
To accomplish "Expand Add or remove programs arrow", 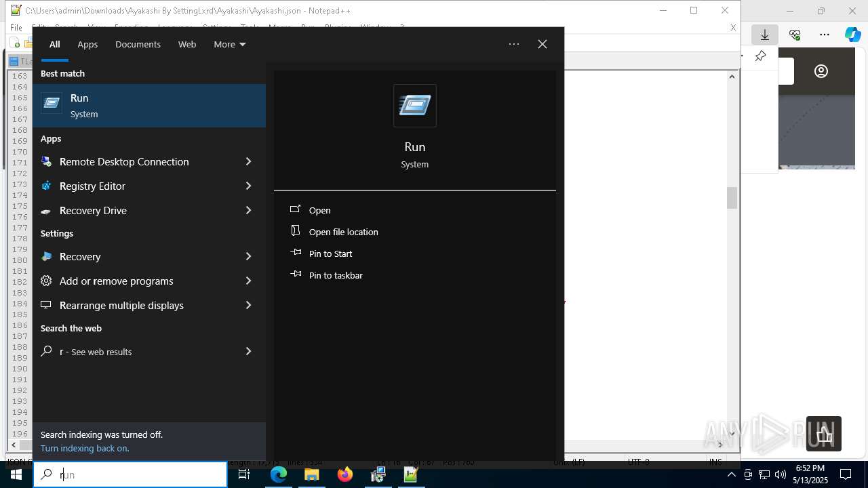I will tap(248, 281).
